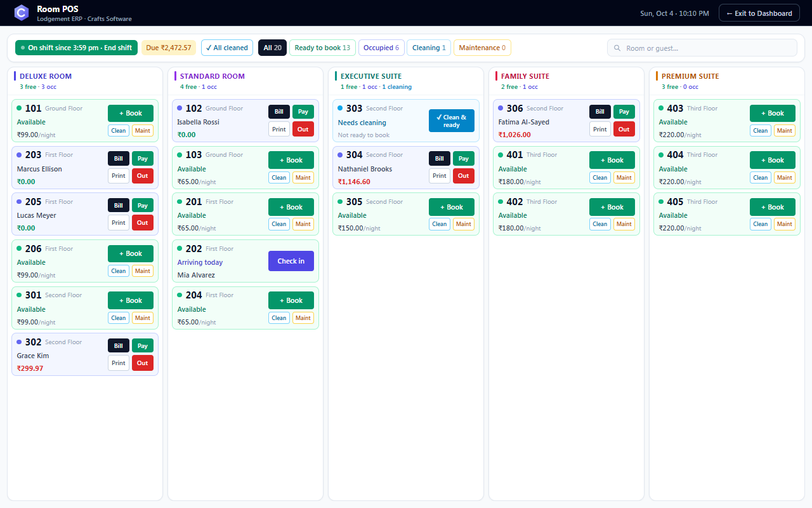Mark room 201 for cleaning
The width and height of the screenshot is (812, 508).
(x=279, y=224)
